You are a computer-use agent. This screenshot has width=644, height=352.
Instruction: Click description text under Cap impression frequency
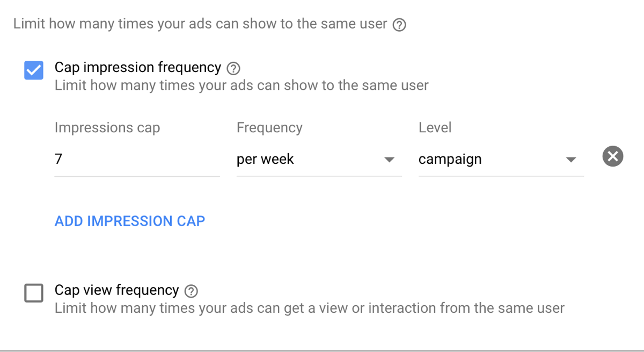(241, 85)
